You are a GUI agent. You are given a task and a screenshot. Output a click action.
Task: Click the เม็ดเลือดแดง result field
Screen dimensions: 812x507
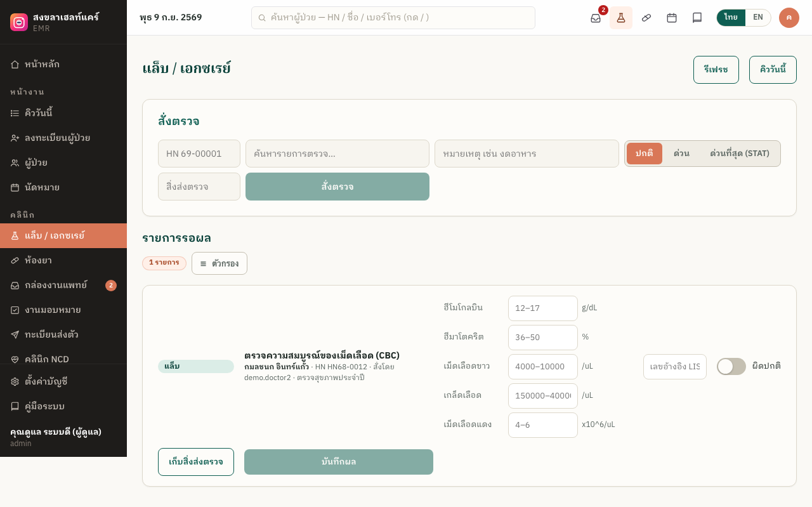(x=543, y=425)
